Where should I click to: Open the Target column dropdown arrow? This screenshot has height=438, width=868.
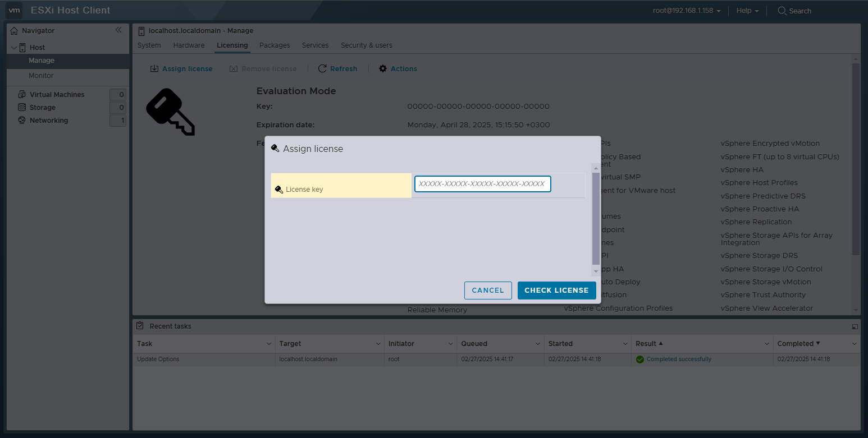pos(378,344)
